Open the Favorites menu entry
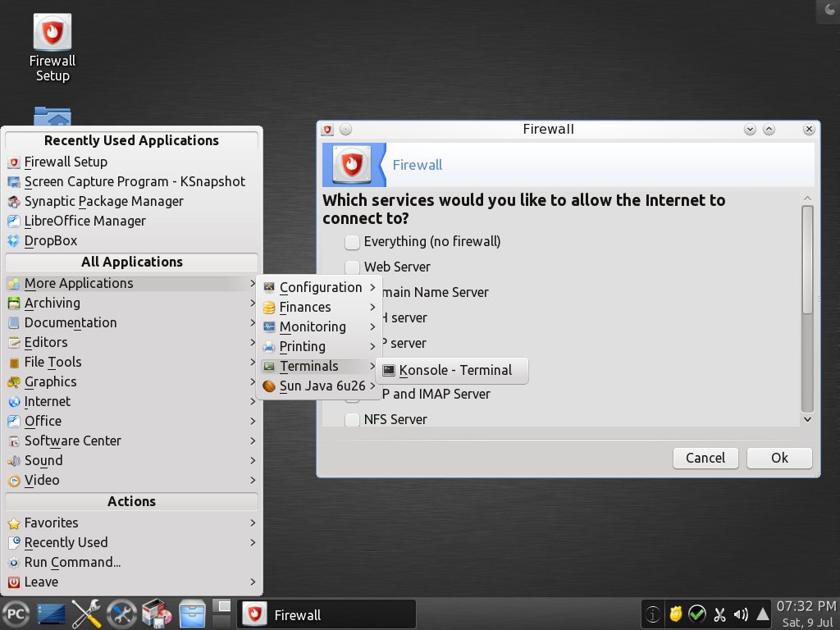Image resolution: width=840 pixels, height=630 pixels. tap(132, 523)
